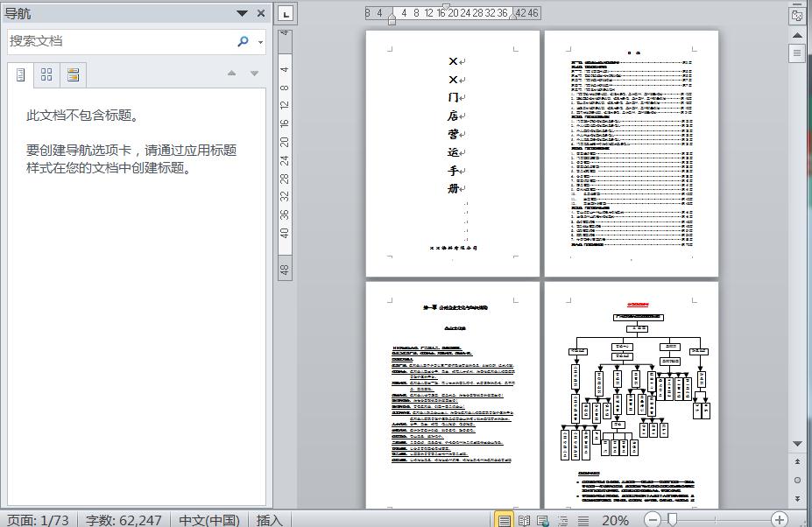Click the language 中文(中国) indicator
The image size is (812, 527).
[x=209, y=520]
